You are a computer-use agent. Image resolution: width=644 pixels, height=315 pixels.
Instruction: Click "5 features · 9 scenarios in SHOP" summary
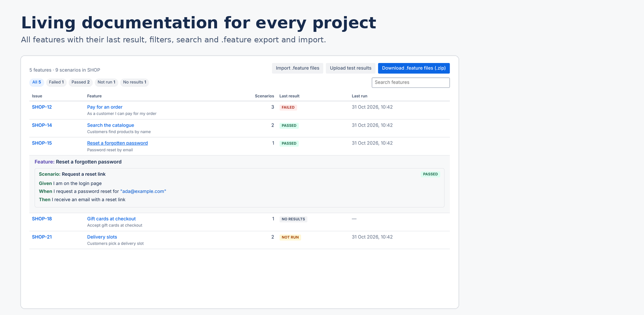(65, 70)
